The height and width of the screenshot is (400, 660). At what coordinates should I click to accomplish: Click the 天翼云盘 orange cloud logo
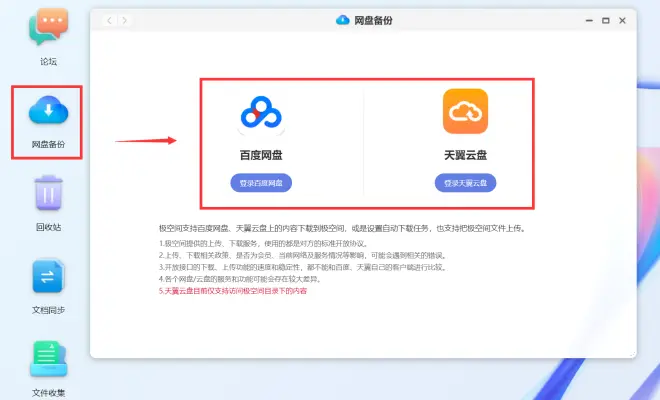(x=465, y=111)
